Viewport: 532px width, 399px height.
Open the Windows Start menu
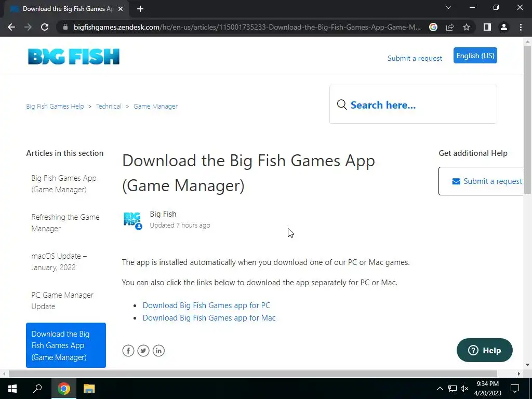12,389
